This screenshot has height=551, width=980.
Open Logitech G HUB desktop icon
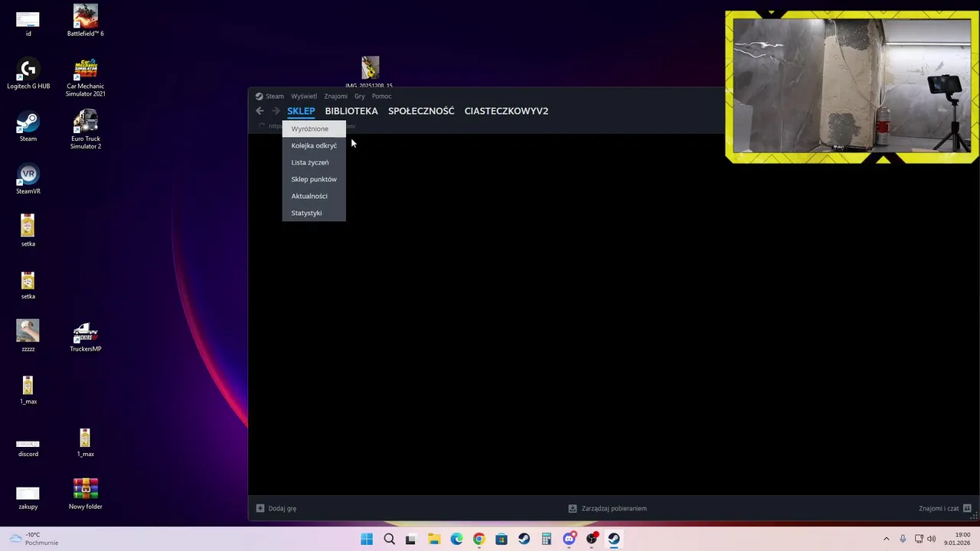28,73
